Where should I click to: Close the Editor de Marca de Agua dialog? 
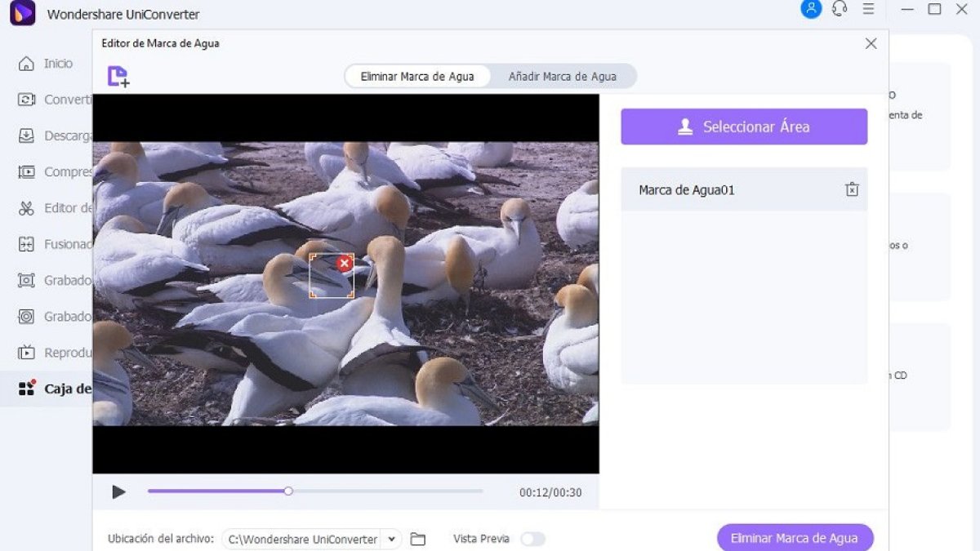coord(871,43)
